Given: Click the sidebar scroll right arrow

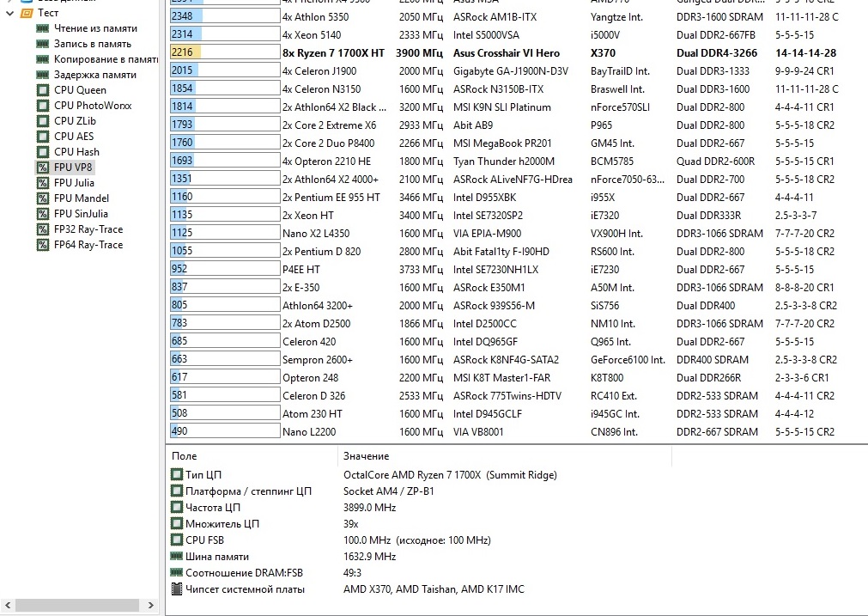Looking at the screenshot, I should tap(150, 606).
